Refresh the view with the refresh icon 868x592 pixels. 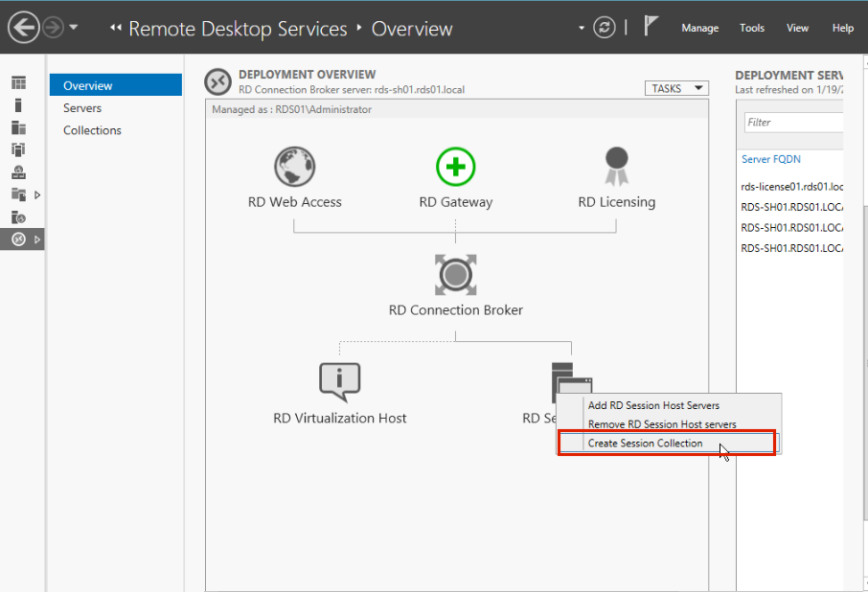click(x=604, y=28)
